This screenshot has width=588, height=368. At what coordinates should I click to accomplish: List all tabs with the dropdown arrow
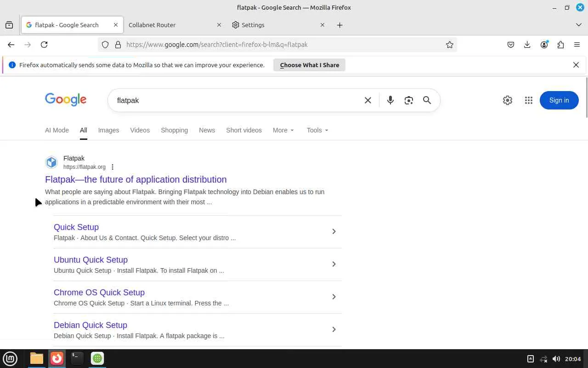tap(578, 25)
